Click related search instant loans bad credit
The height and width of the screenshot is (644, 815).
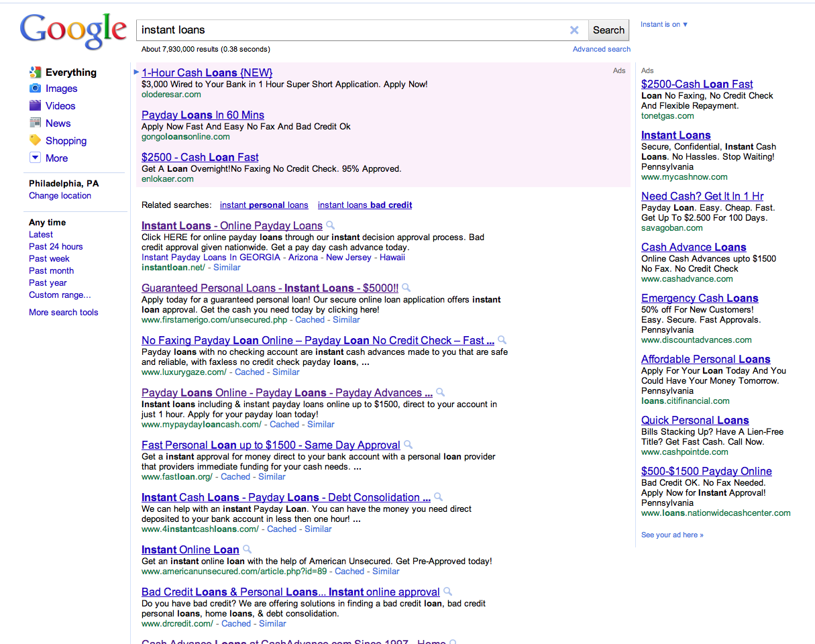coord(365,205)
